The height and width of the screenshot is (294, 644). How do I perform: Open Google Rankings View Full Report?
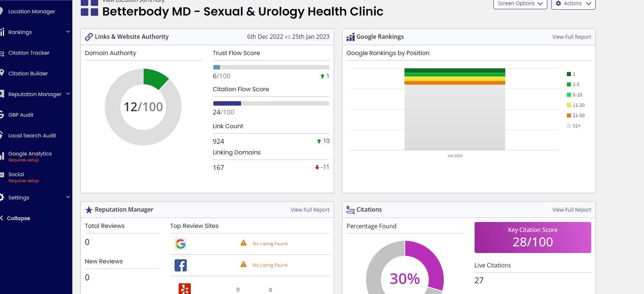pos(572,37)
